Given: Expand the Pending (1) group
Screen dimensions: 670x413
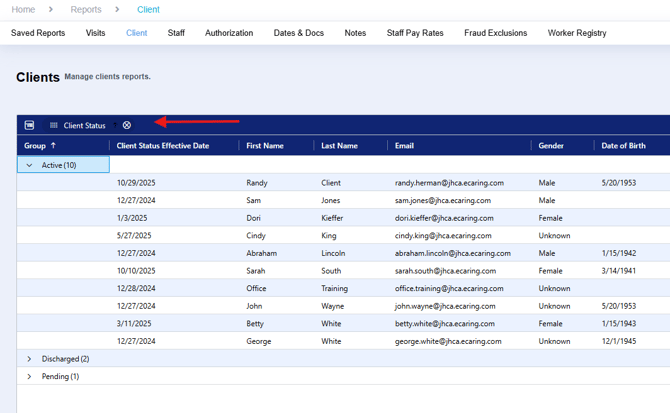Looking at the screenshot, I should (29, 376).
